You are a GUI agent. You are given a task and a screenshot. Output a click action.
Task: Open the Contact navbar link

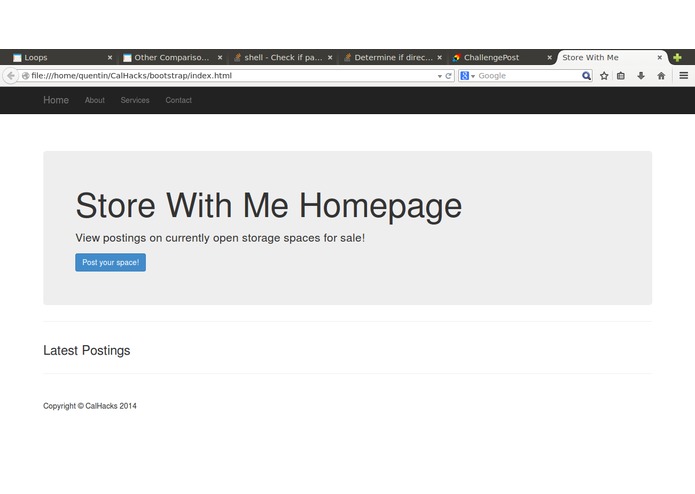click(x=179, y=100)
